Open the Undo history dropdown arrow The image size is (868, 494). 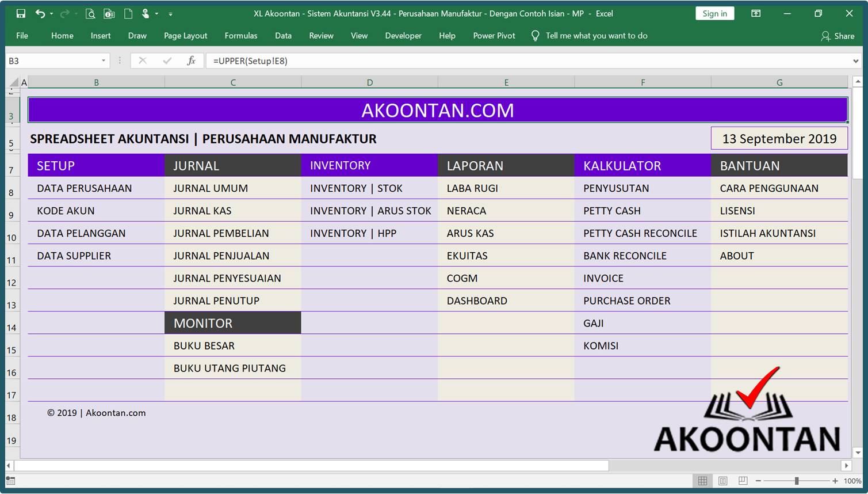click(51, 13)
